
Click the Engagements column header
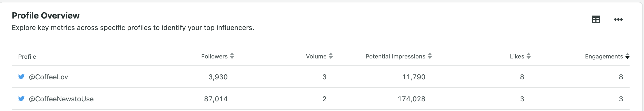click(604, 57)
